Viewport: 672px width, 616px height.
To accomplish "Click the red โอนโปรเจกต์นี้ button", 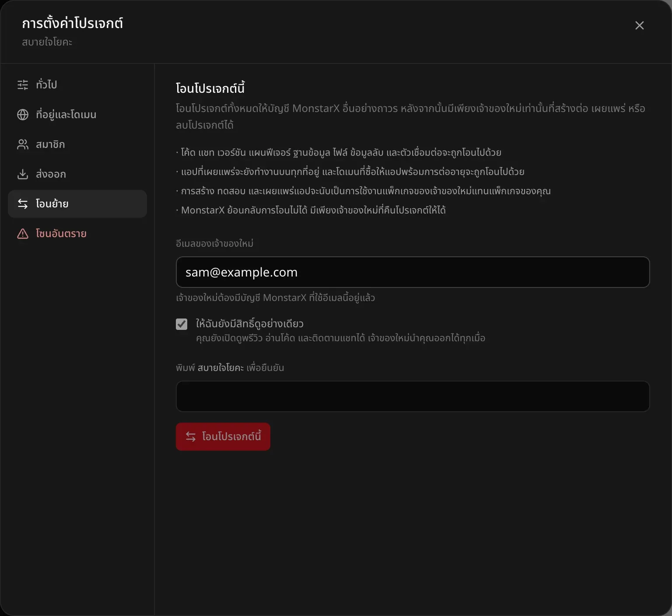I will coord(223,437).
